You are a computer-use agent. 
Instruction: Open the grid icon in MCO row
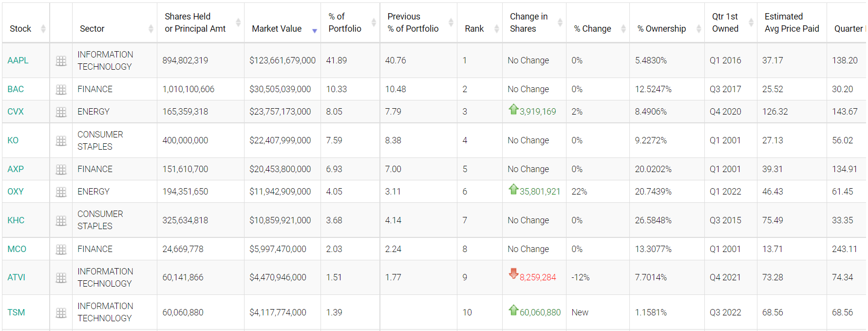61,249
